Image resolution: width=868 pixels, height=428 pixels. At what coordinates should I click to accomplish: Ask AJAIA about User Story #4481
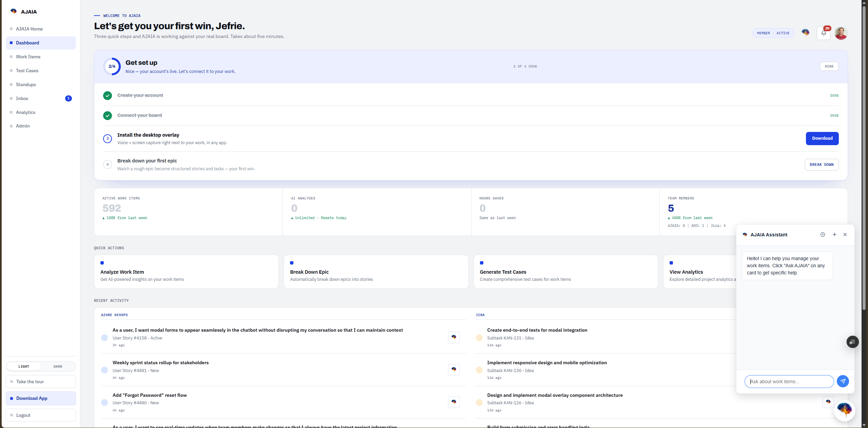454,370
